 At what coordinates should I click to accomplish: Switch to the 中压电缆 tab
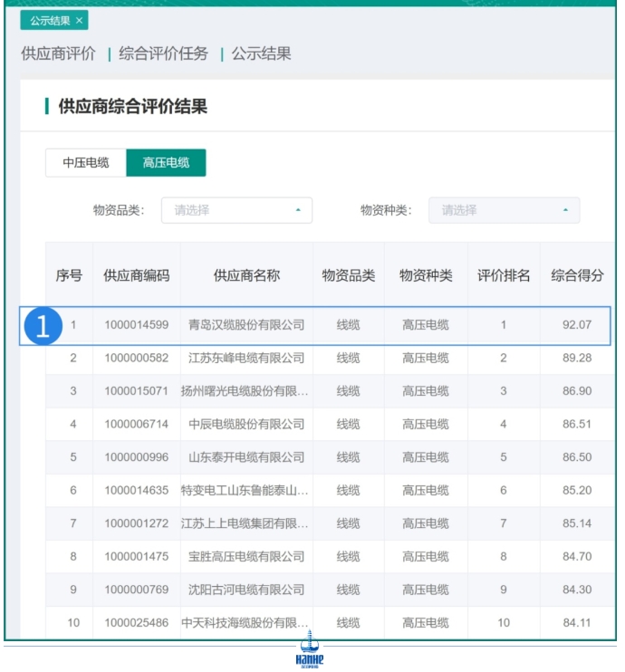coord(86,163)
